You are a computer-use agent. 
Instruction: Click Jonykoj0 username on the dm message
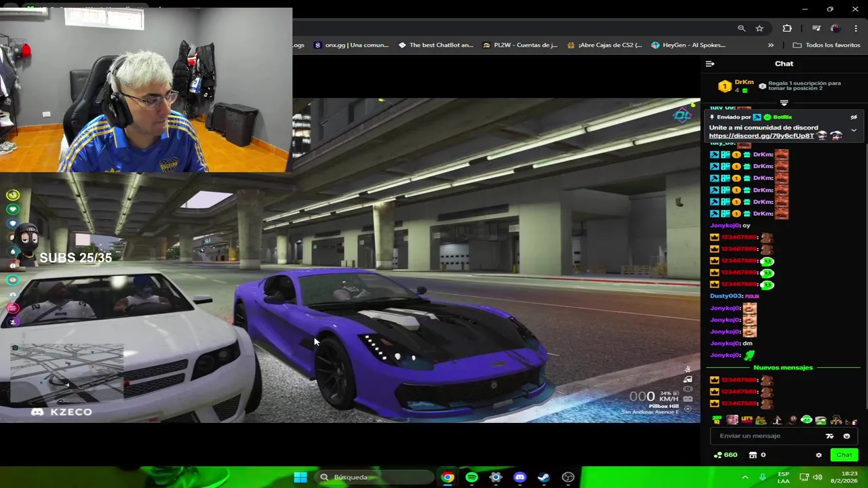pyautogui.click(x=725, y=344)
